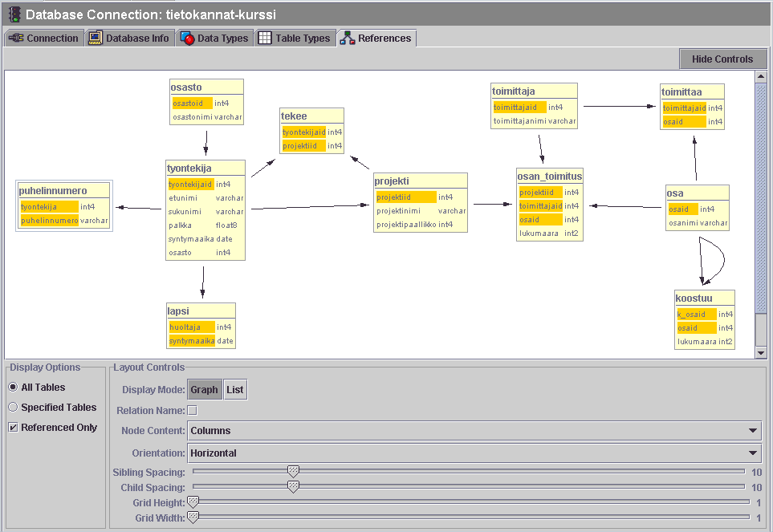Click the osastonimi column in osasto
The height and width of the screenshot is (532, 773).
193,116
